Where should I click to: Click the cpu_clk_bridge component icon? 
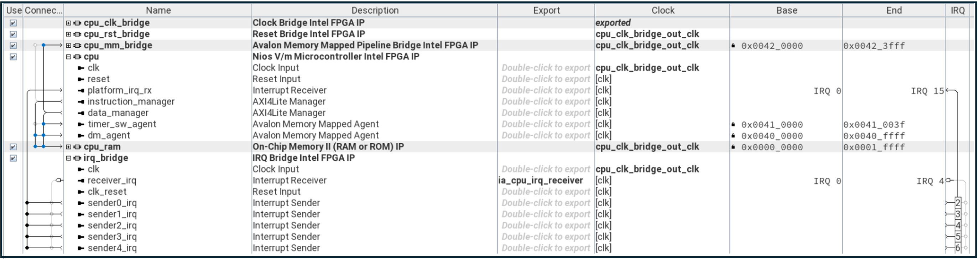tap(77, 23)
